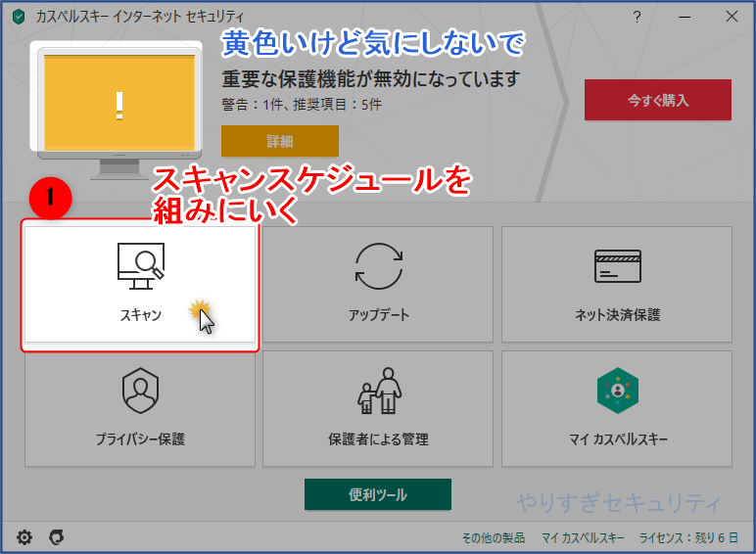
Task: Close the Kaspersky window
Action: pos(732,17)
